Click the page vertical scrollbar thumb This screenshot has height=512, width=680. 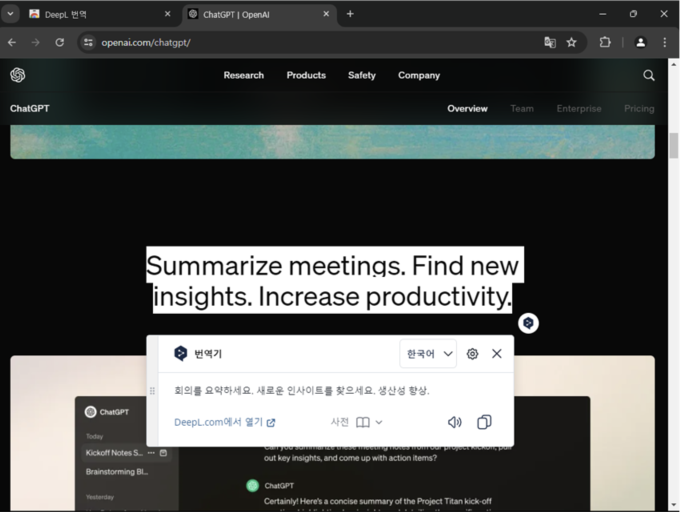tap(673, 146)
